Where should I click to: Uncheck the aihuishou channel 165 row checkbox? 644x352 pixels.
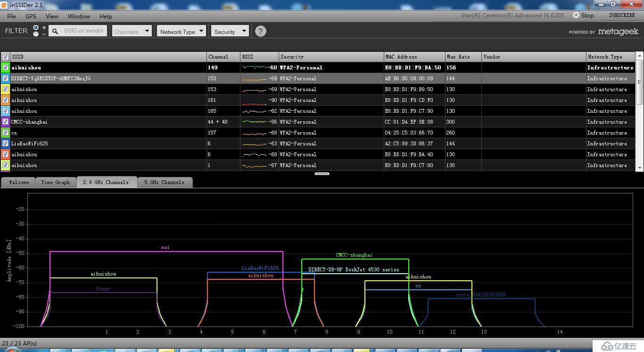coord(5,111)
